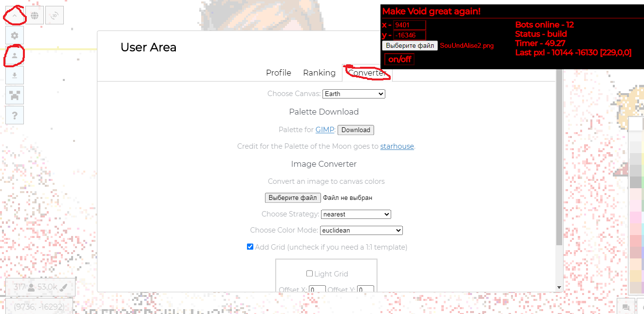Open the globe view icon
Image resolution: width=644 pixels, height=314 pixels.
35,16
